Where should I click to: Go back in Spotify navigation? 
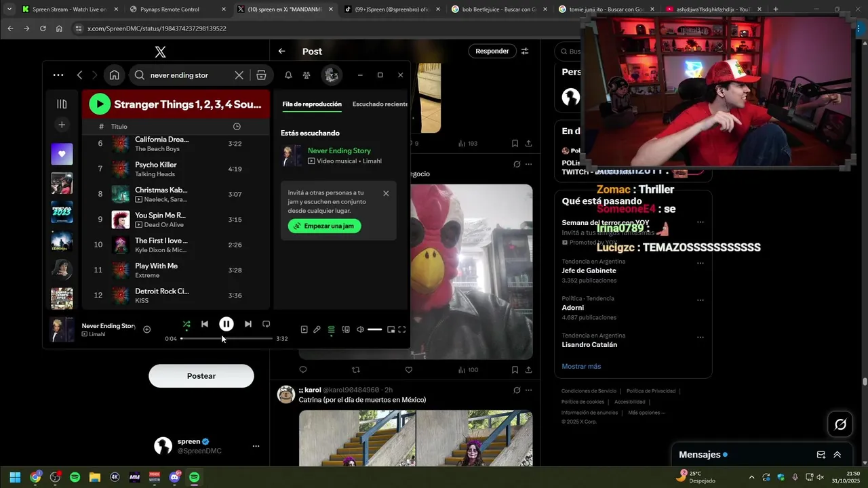[x=79, y=75]
